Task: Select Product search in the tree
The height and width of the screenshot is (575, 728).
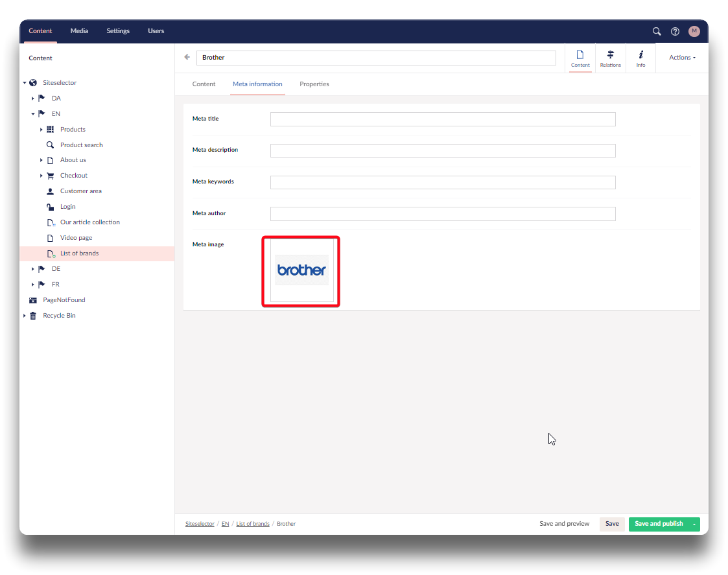Action: (81, 145)
